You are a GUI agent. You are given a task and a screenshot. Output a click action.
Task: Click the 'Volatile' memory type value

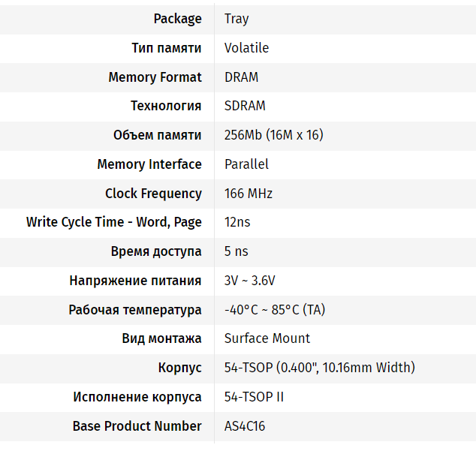(246, 48)
